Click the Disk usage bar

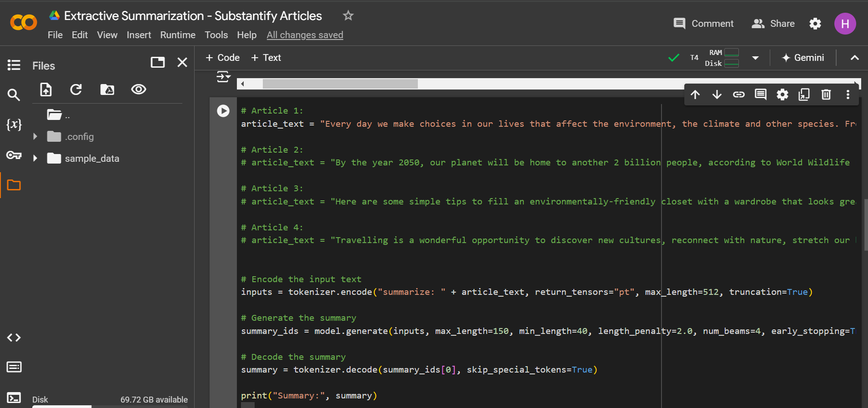(x=110, y=406)
